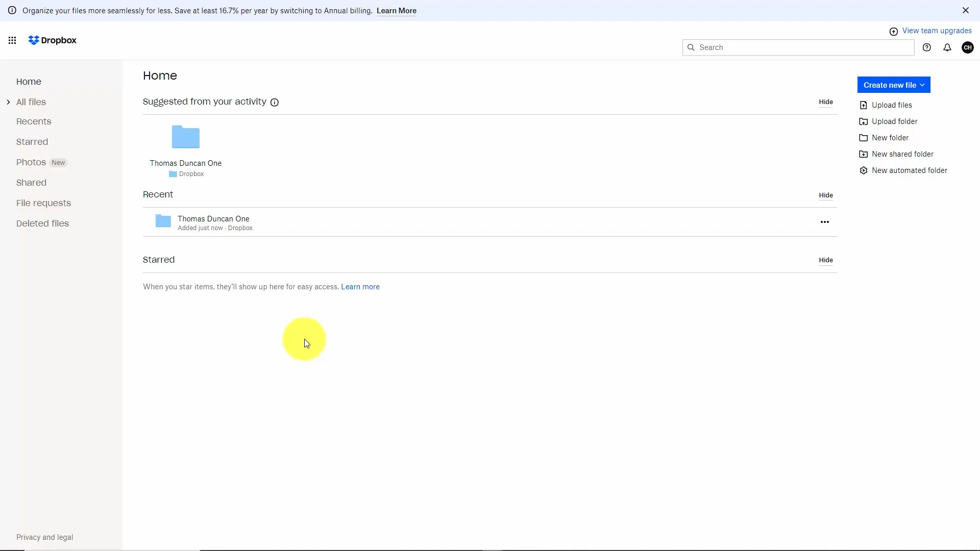Viewport: 980px width, 551px height.
Task: Open File requests in the sidebar
Action: [x=43, y=203]
